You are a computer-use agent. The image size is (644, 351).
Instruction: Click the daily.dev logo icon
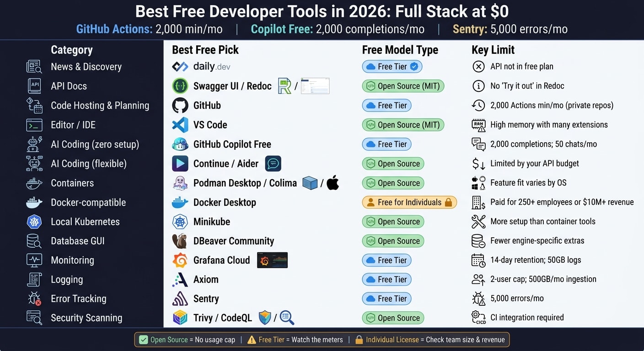(180, 67)
